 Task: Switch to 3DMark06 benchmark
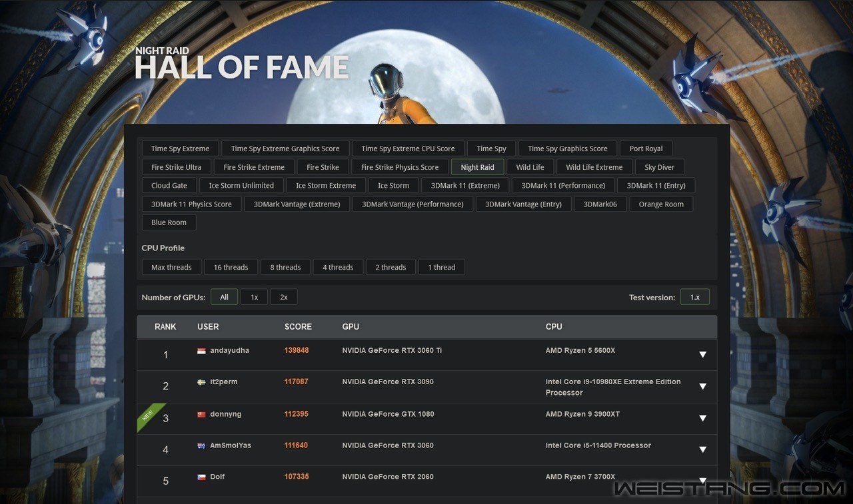coord(600,204)
